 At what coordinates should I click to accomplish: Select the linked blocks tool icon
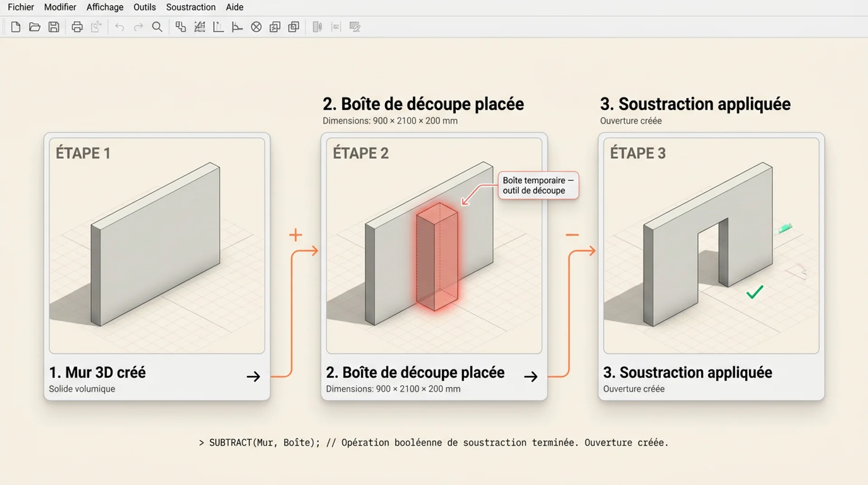181,27
